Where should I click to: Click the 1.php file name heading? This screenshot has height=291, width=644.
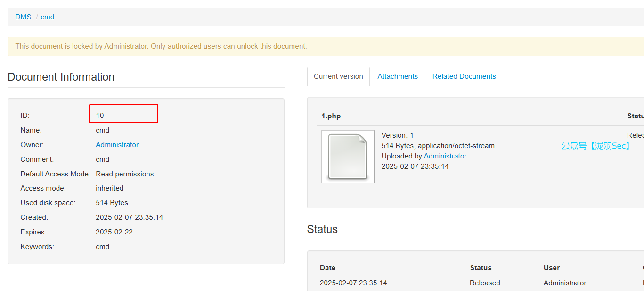[x=331, y=116]
